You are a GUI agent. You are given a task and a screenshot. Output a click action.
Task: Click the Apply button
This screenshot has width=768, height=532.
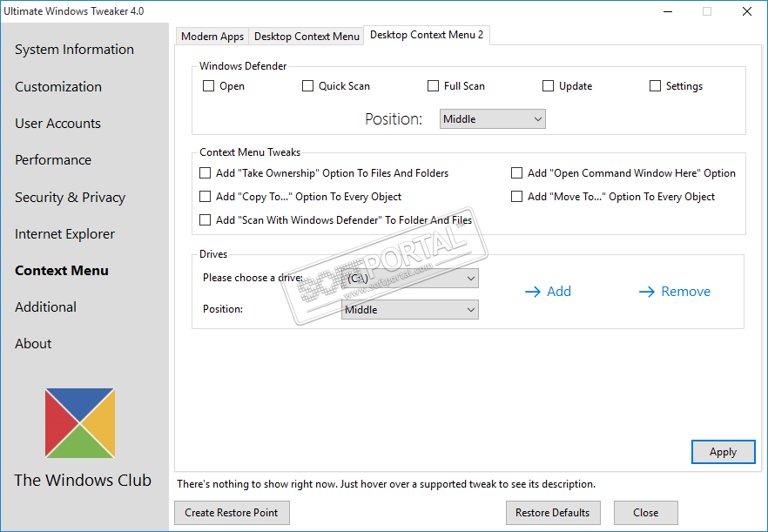point(723,452)
